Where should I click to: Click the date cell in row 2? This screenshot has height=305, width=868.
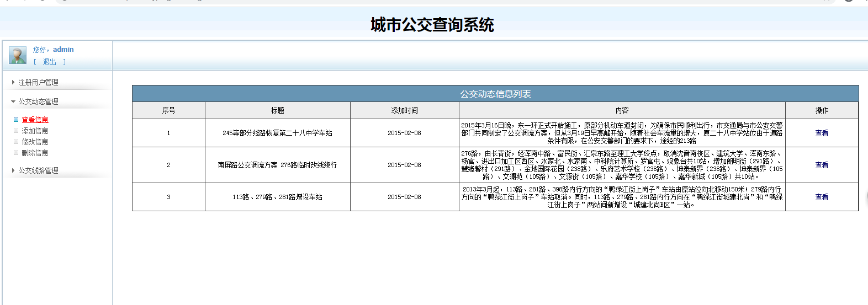point(404,165)
